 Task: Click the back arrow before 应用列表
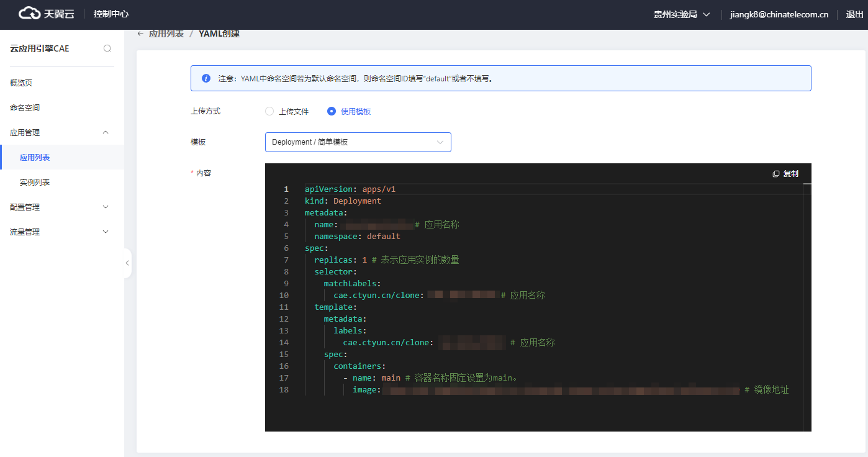140,34
